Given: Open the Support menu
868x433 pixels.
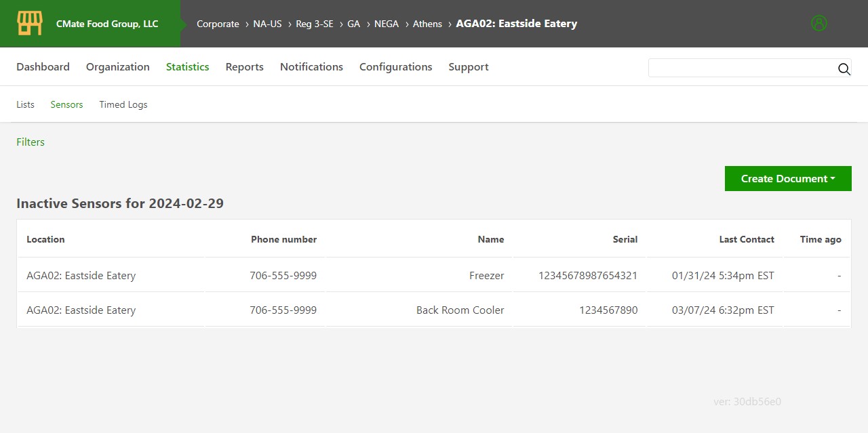Looking at the screenshot, I should coord(468,66).
